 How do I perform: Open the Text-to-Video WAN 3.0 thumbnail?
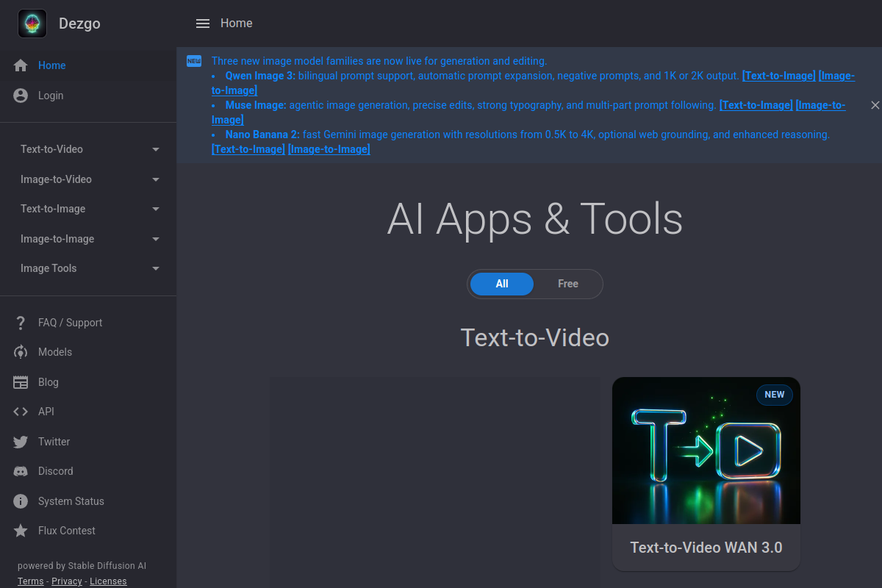706,451
